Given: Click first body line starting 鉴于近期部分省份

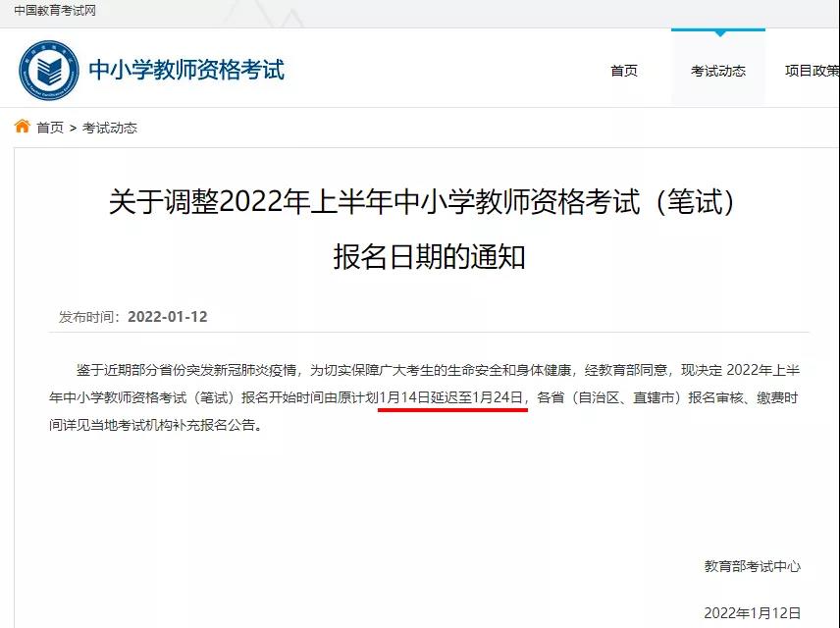Looking at the screenshot, I should (438, 370).
